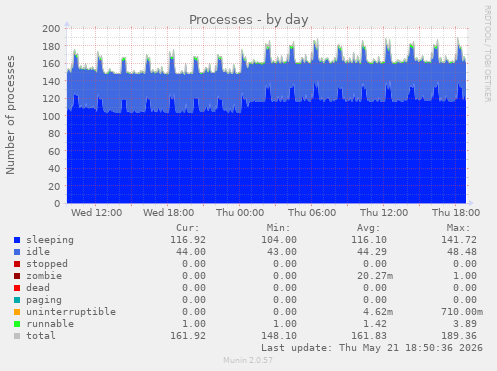The image size is (497, 371).
Task: Click the runnable legend color swatch
Action: pyautogui.click(x=17, y=324)
